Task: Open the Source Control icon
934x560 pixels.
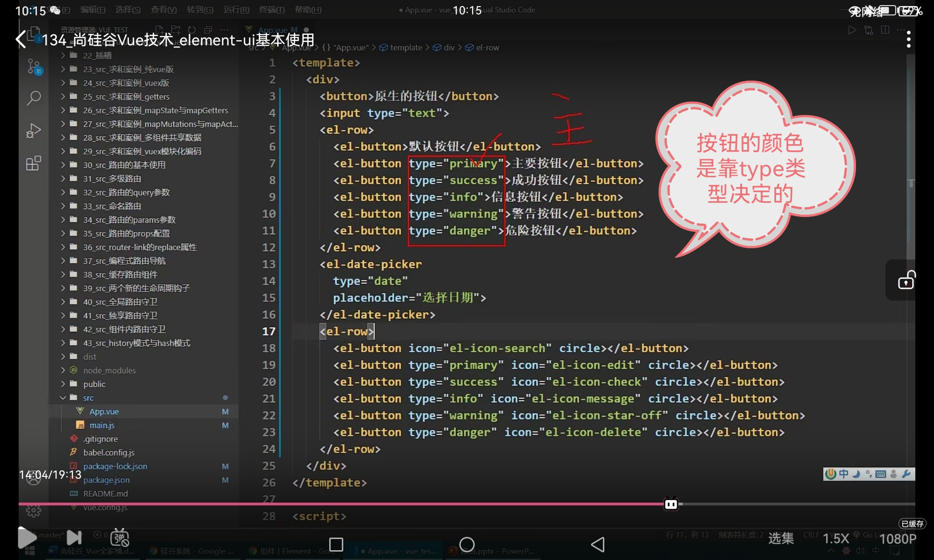Action: click(x=34, y=66)
